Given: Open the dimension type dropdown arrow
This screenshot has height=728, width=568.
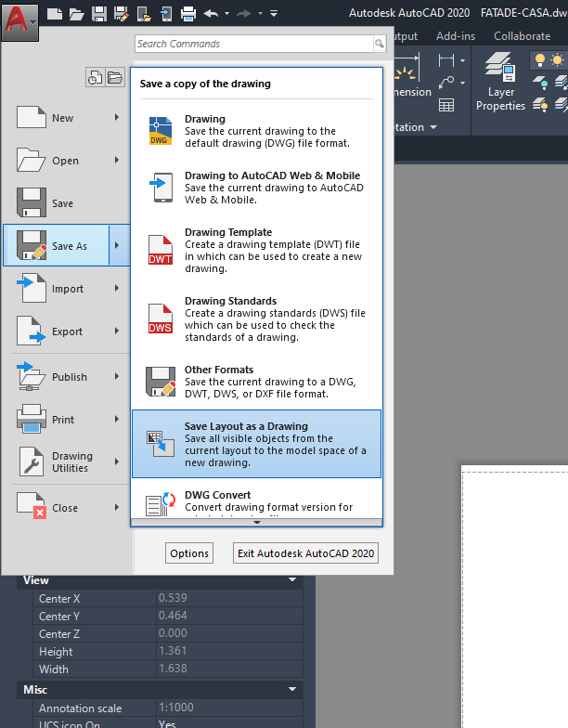Looking at the screenshot, I should (x=462, y=60).
